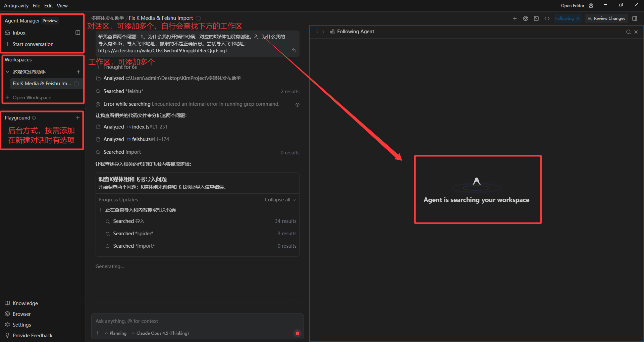Add a new Playground with plus icon

pyautogui.click(x=78, y=118)
